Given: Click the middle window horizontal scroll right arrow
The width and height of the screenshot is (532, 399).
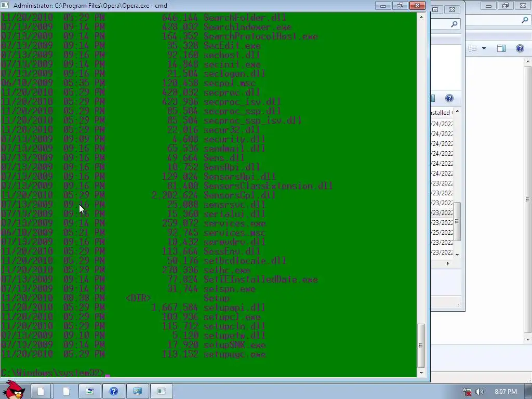Looking at the screenshot, I should pos(448,263).
